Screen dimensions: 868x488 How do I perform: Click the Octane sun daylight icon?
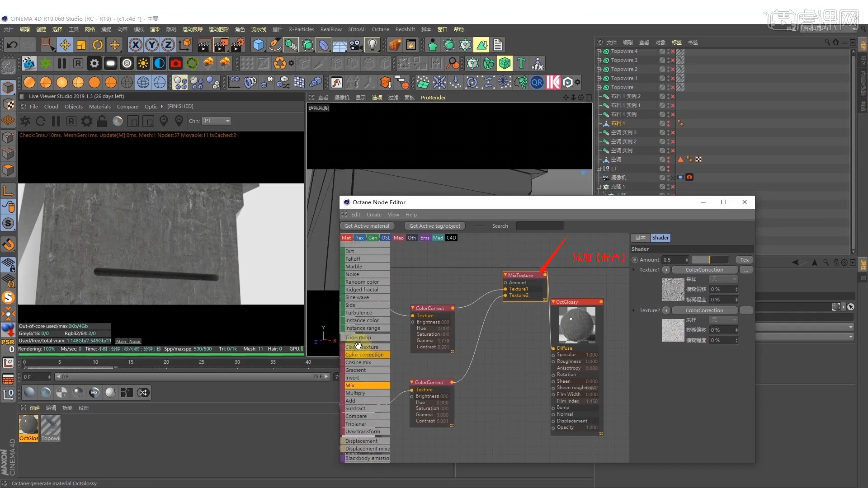click(x=143, y=63)
